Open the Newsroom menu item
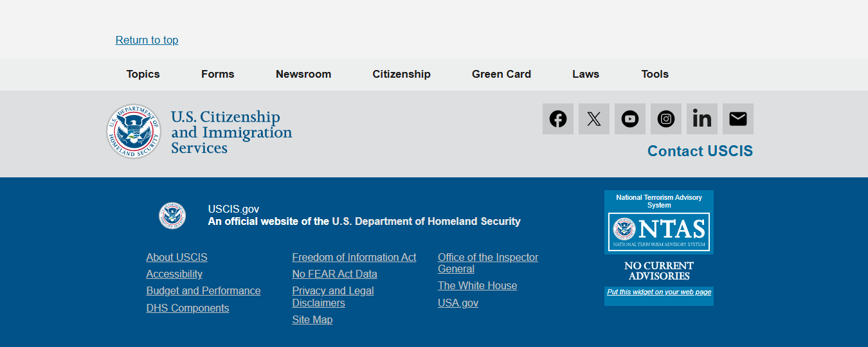 coord(303,74)
